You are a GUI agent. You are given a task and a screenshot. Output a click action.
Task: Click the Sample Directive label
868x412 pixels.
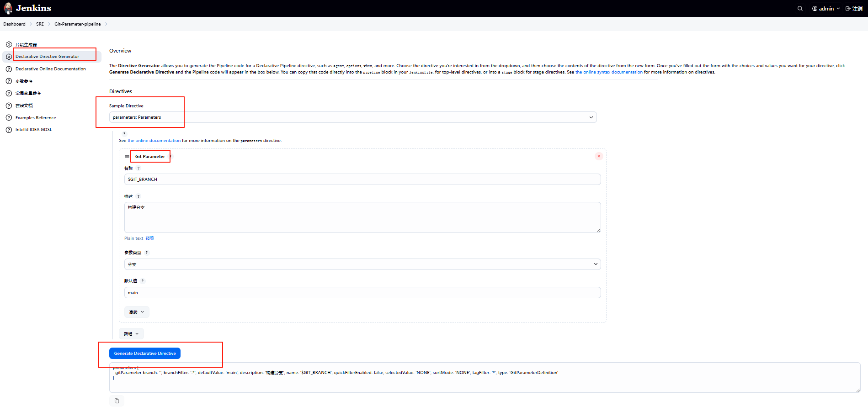click(126, 106)
